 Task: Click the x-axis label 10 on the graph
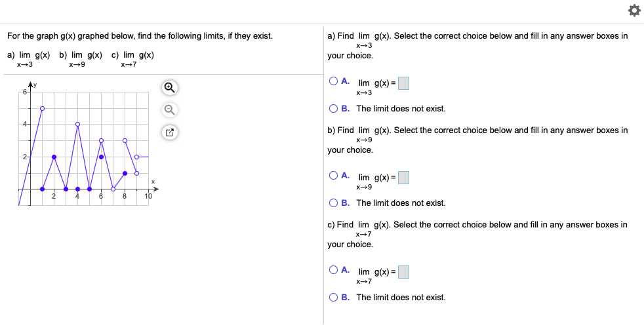click(x=148, y=196)
